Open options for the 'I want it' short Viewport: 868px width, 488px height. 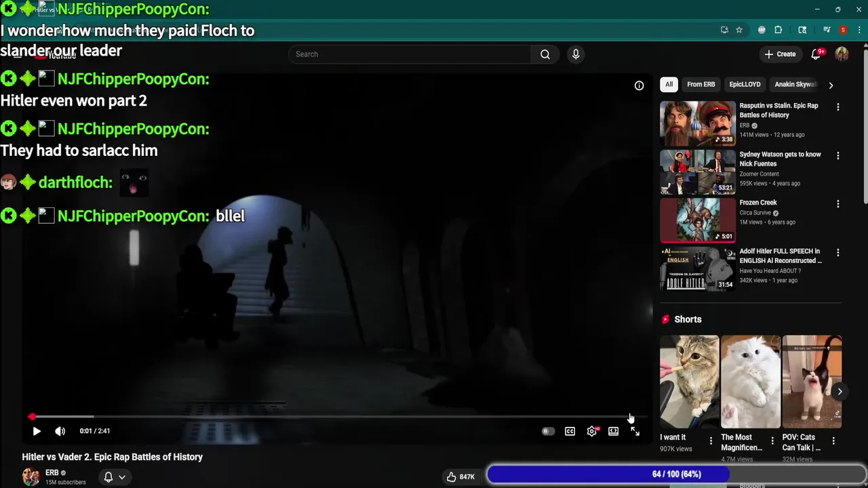tap(711, 441)
